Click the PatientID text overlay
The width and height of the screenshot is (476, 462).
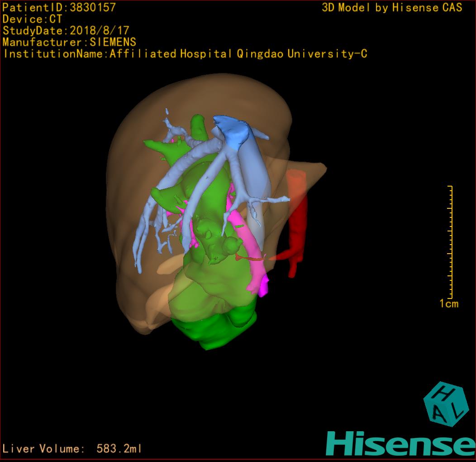(59, 8)
